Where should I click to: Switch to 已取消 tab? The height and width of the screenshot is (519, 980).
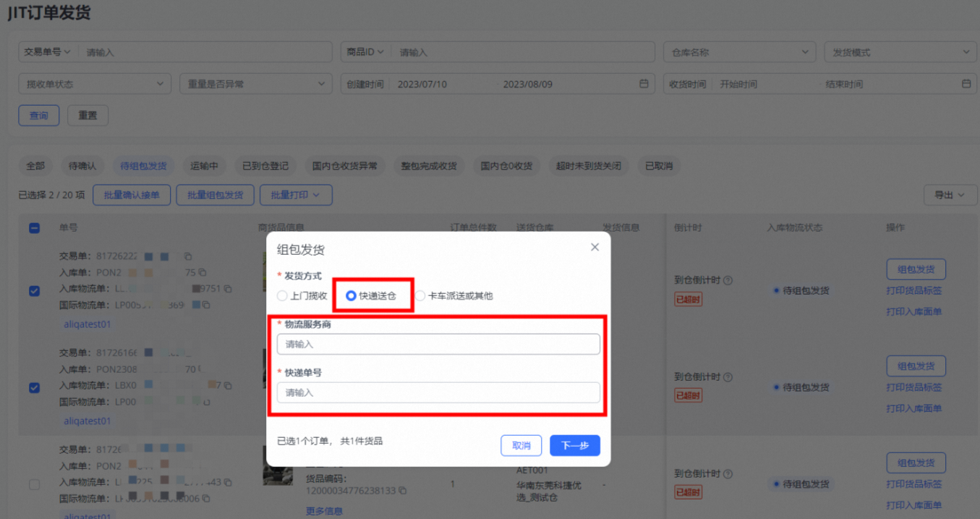[658, 166]
